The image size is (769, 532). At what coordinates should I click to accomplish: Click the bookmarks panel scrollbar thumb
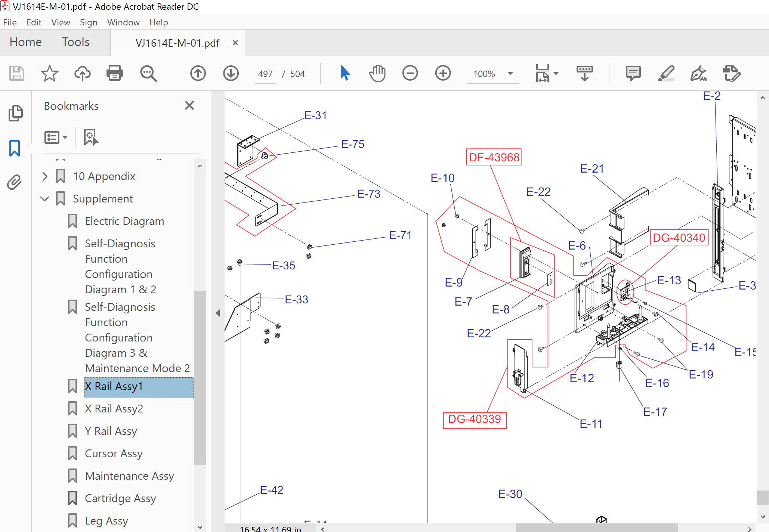tap(200, 377)
